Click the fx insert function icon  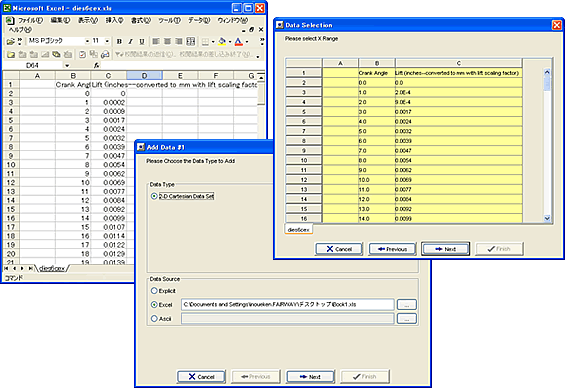coord(96,66)
